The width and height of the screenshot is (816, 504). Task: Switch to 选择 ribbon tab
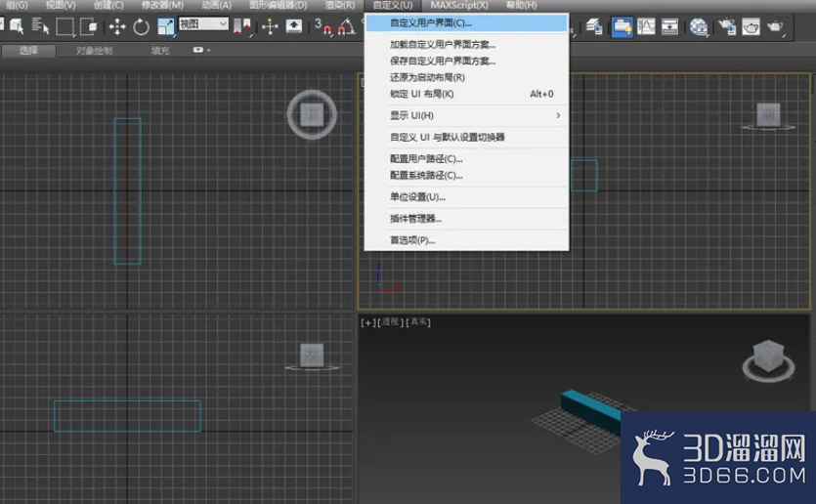click(x=28, y=51)
